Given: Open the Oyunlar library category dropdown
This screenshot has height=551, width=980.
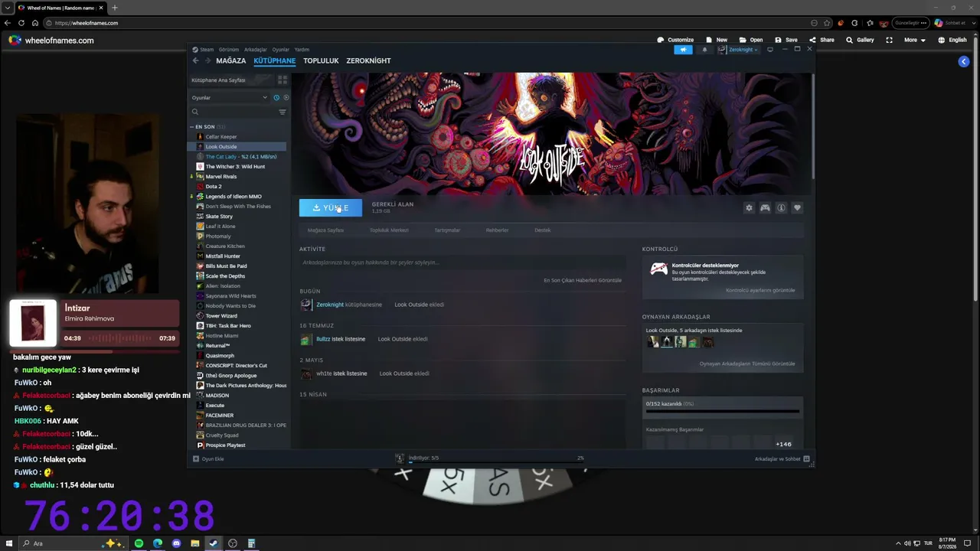Looking at the screenshot, I should pyautogui.click(x=229, y=97).
